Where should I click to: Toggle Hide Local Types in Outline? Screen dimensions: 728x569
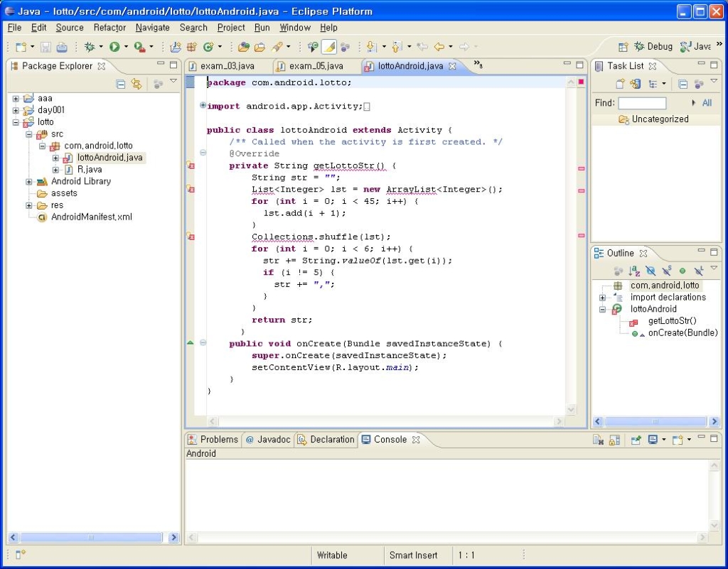coord(698,271)
